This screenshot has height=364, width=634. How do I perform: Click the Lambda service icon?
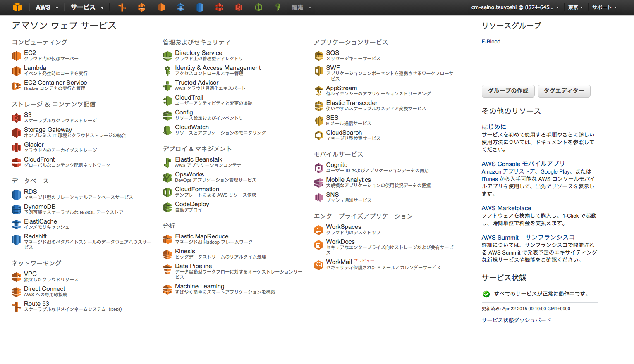tap(17, 71)
